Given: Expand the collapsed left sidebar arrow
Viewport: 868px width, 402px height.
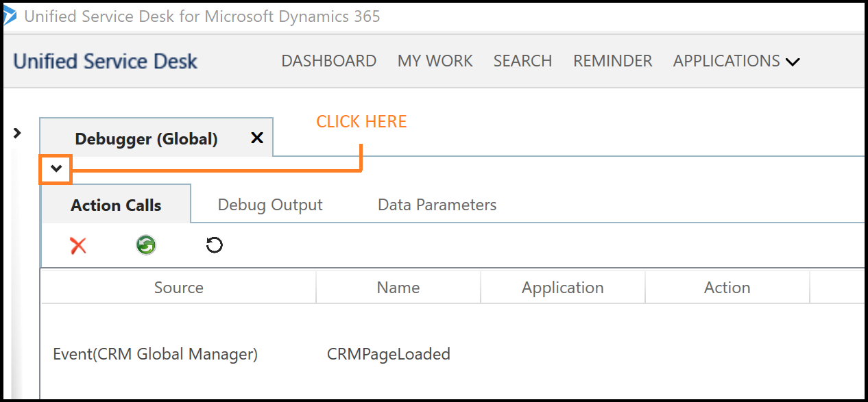Looking at the screenshot, I should pos(16,133).
